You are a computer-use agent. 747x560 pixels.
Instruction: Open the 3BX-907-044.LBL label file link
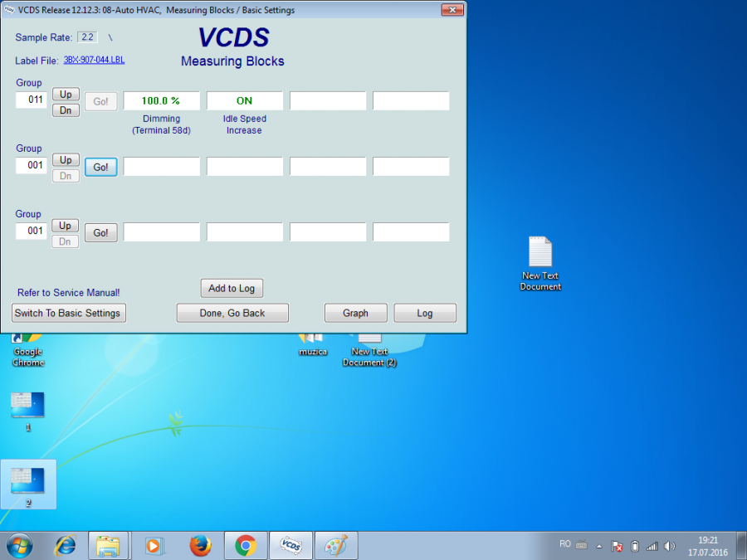[x=94, y=60]
